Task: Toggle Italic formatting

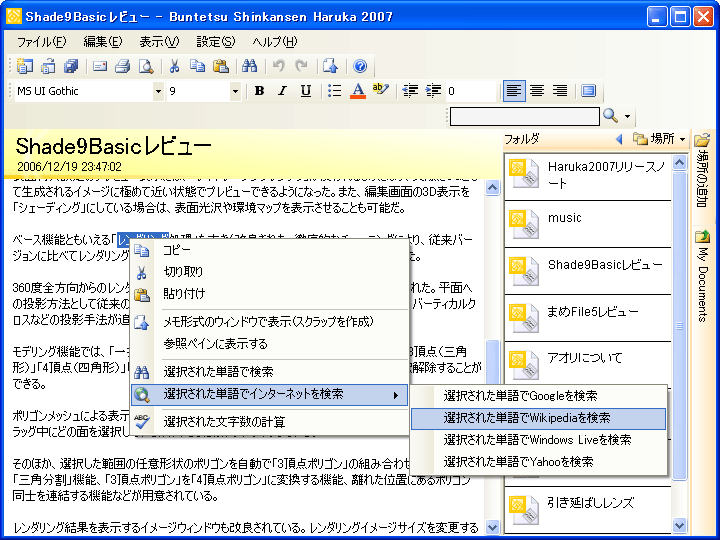Action: (282, 91)
